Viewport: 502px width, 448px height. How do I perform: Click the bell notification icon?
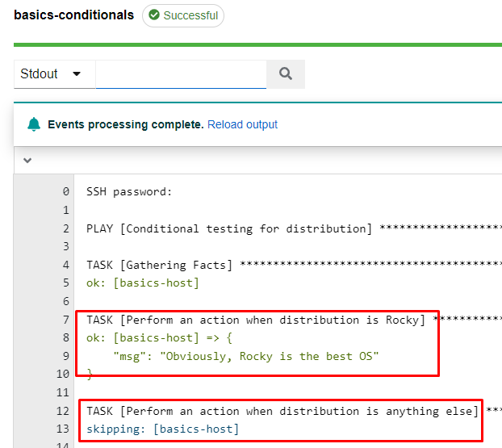[34, 124]
